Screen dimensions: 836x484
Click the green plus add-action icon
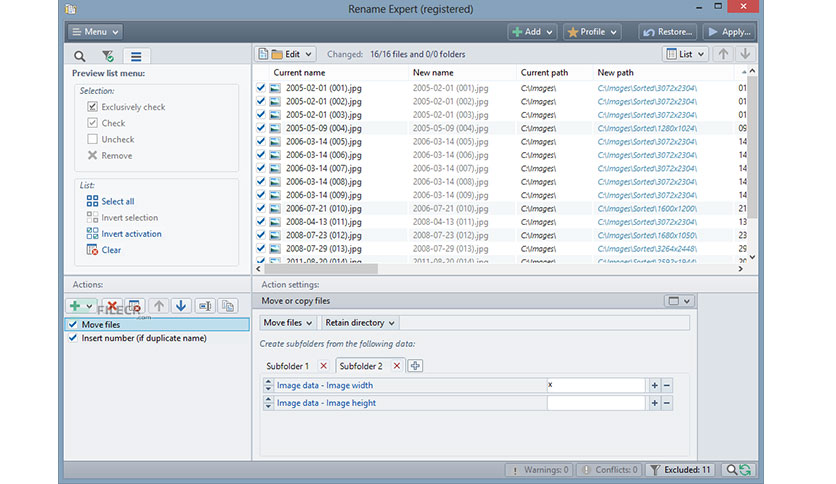point(75,306)
